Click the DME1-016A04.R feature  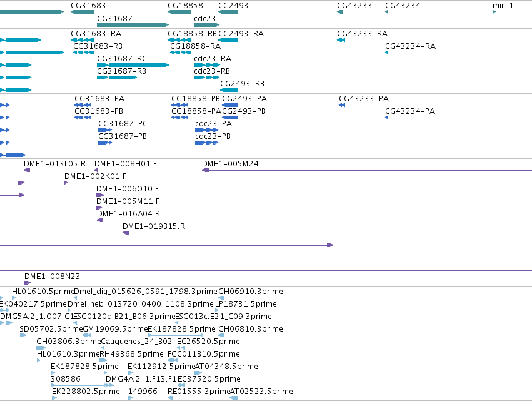(x=100, y=221)
